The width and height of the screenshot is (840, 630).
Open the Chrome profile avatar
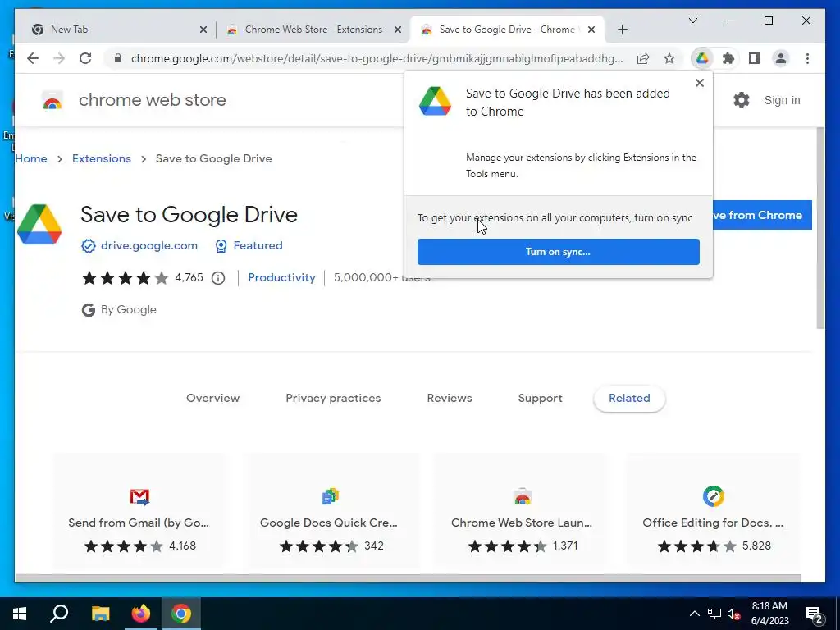(x=781, y=58)
